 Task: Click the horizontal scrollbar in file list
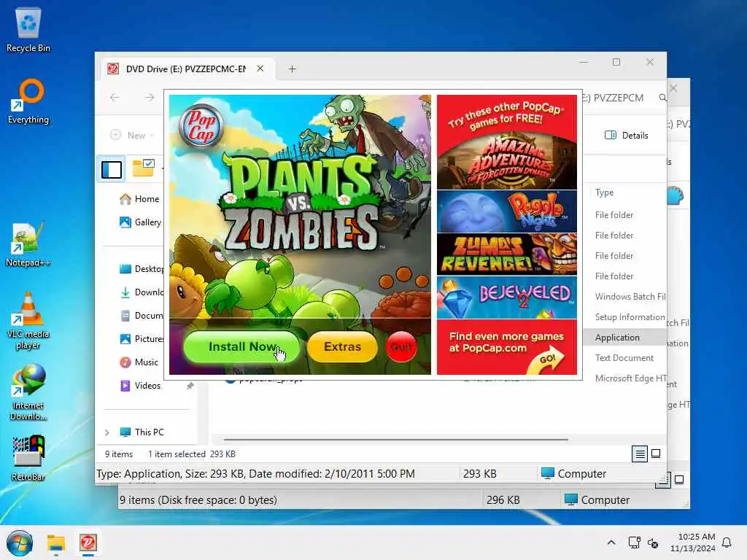click(395, 440)
